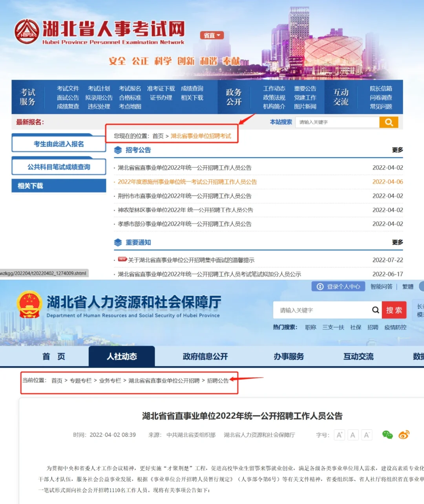Open 机构简介 link
424x504 pixels.
pos(274,106)
